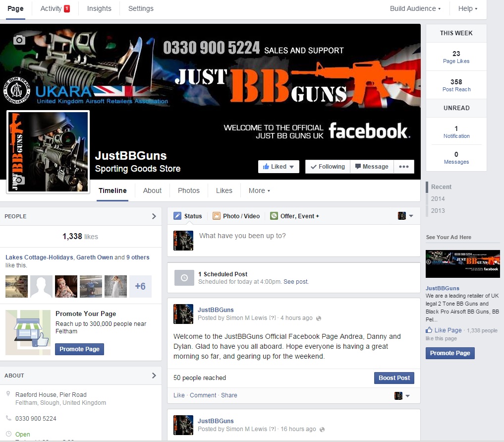Viewport: 504px width, 442px height.
Task: Like the welcome post by Simon M Lewis
Action: (178, 395)
